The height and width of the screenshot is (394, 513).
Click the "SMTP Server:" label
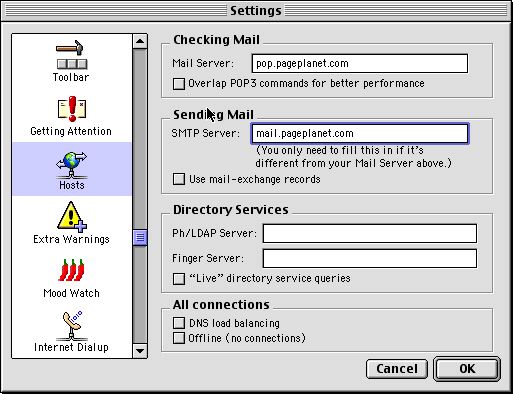tap(206, 133)
